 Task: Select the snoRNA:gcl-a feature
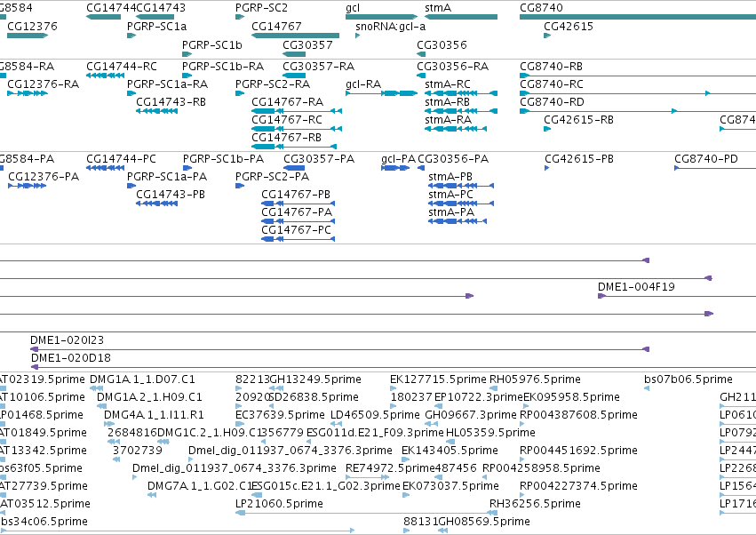point(357,36)
